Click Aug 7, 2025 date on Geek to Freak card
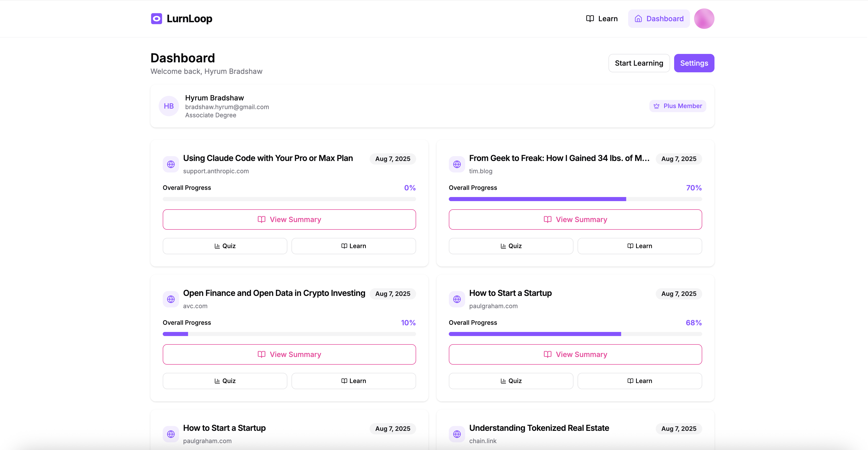The height and width of the screenshot is (450, 868). pyautogui.click(x=679, y=159)
